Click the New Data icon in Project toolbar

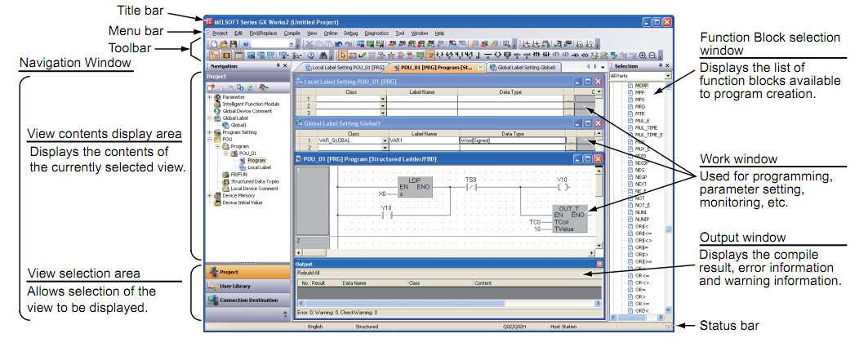[x=211, y=87]
